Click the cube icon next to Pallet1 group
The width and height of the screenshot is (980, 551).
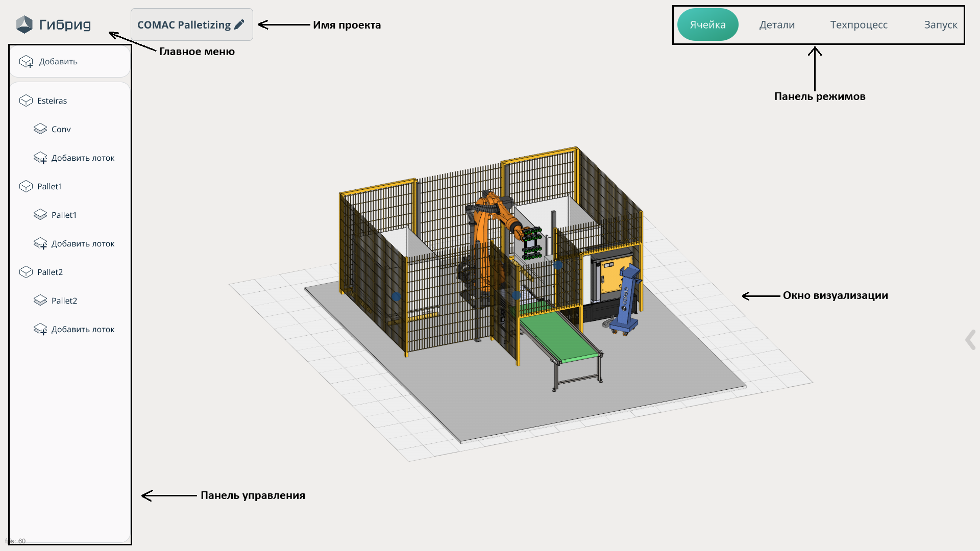tap(26, 186)
